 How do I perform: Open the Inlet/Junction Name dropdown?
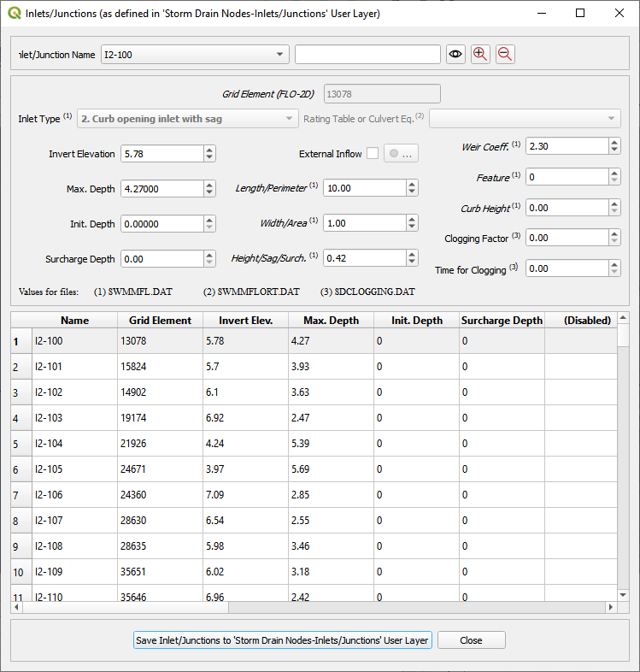[x=280, y=55]
